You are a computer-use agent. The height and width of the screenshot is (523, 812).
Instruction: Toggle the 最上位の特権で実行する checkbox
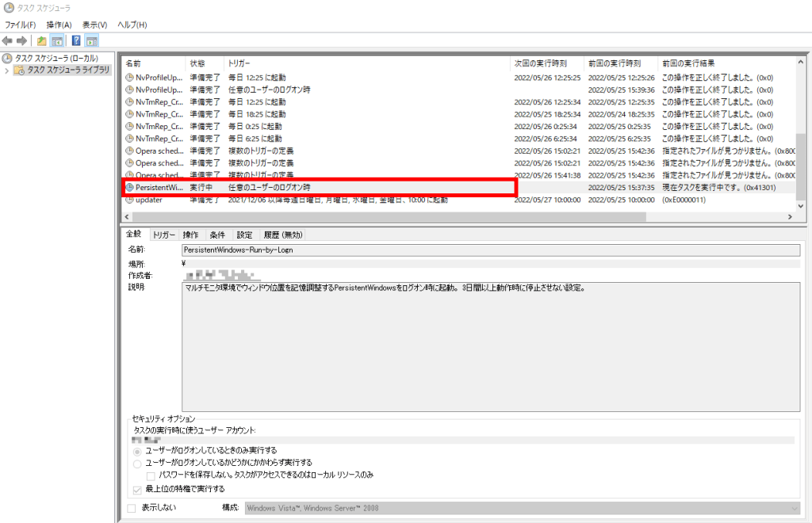pyautogui.click(x=137, y=490)
